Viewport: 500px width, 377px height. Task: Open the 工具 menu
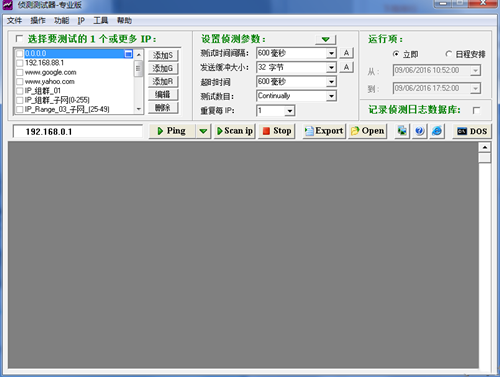[100, 21]
